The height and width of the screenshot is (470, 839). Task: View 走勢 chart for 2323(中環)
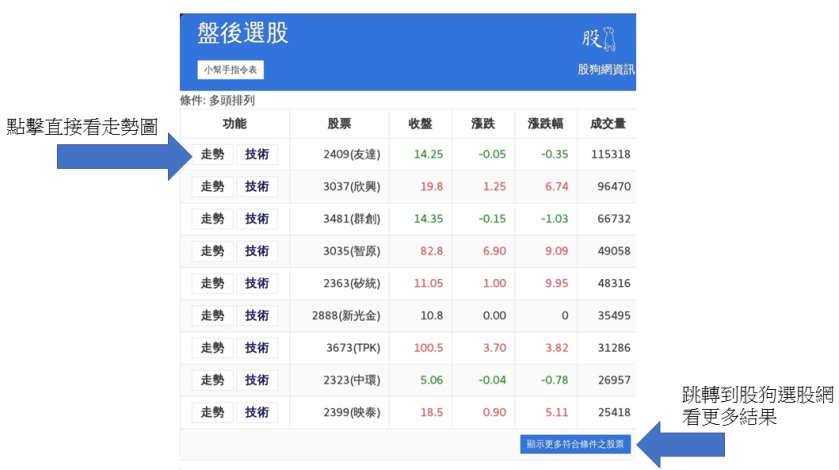coord(212,380)
